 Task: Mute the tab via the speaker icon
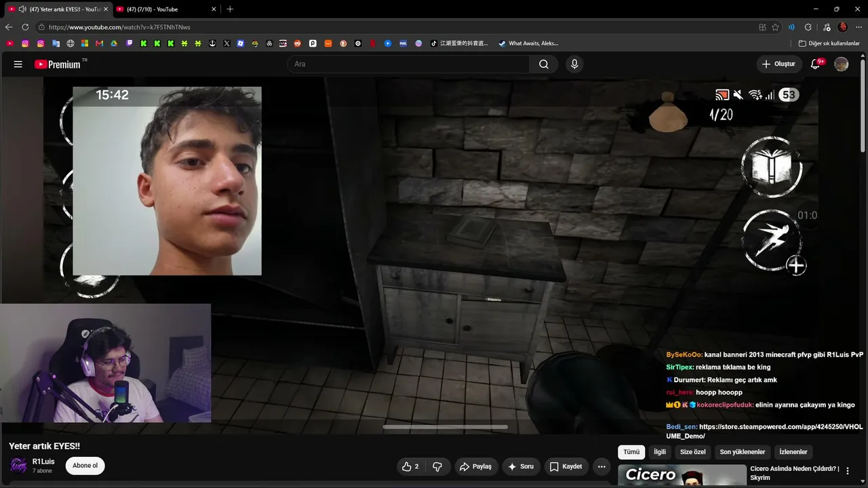pyautogui.click(x=22, y=9)
